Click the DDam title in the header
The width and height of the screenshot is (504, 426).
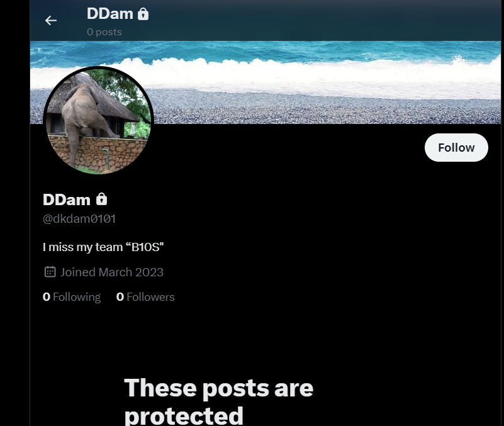110,14
